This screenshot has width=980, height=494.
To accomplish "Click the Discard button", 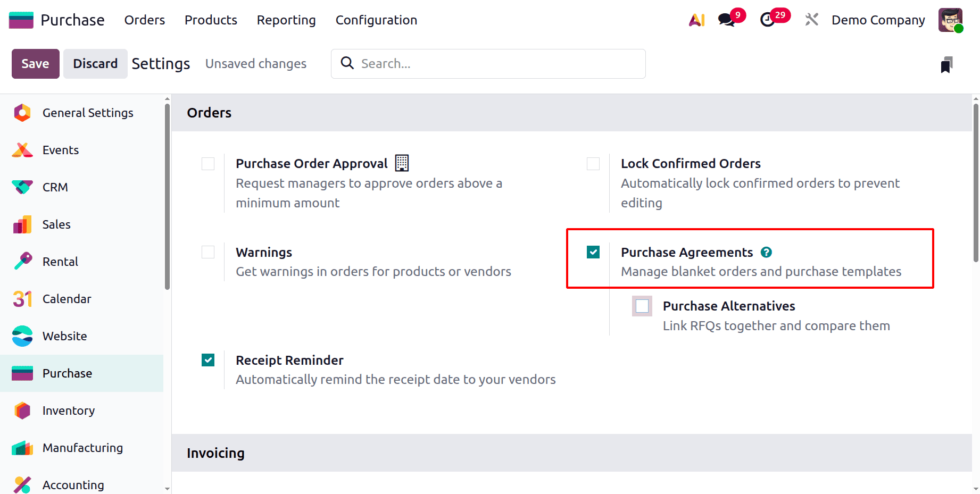I will (x=95, y=63).
